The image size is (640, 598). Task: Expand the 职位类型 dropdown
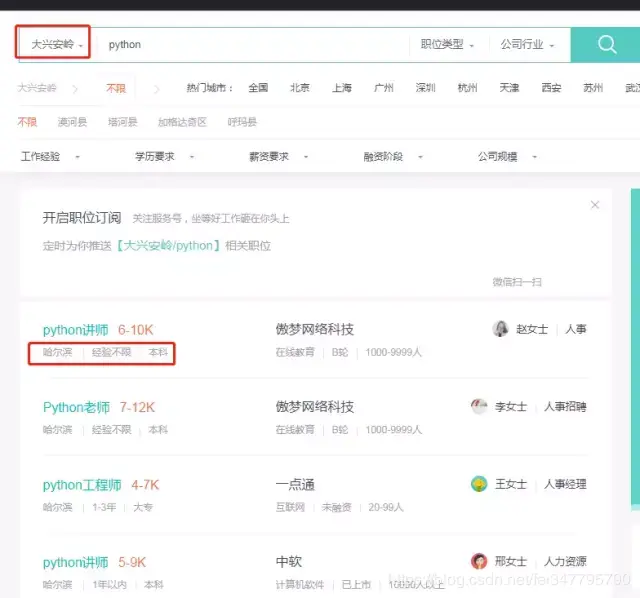tap(447, 44)
